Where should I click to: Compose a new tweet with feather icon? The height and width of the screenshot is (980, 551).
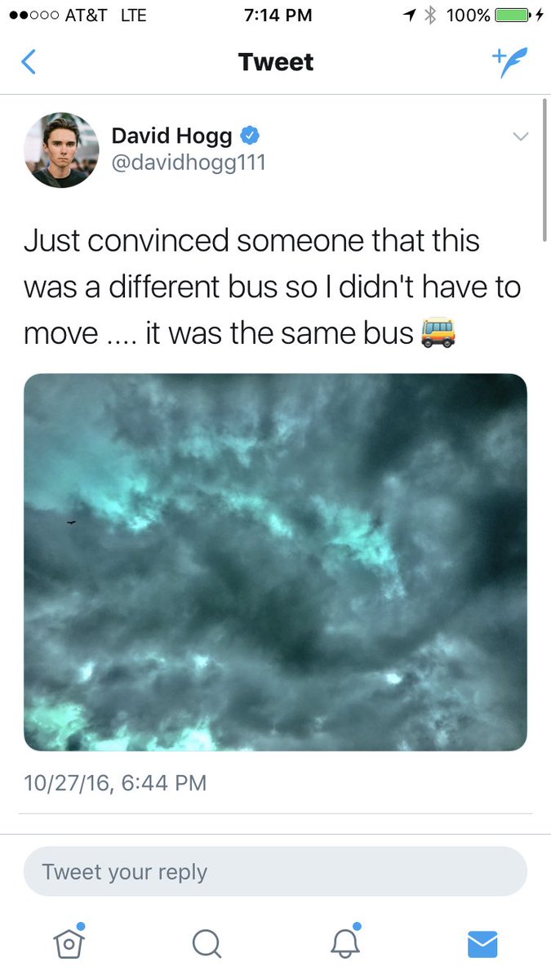pyautogui.click(x=509, y=62)
